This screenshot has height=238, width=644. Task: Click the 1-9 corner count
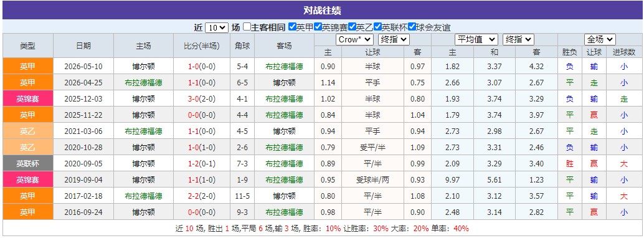click(x=242, y=179)
